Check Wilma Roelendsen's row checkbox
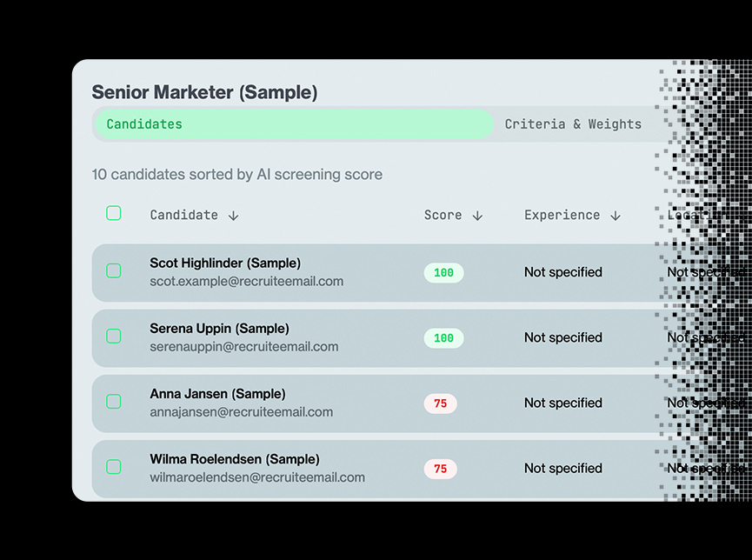This screenshot has width=752, height=560. pos(114,467)
